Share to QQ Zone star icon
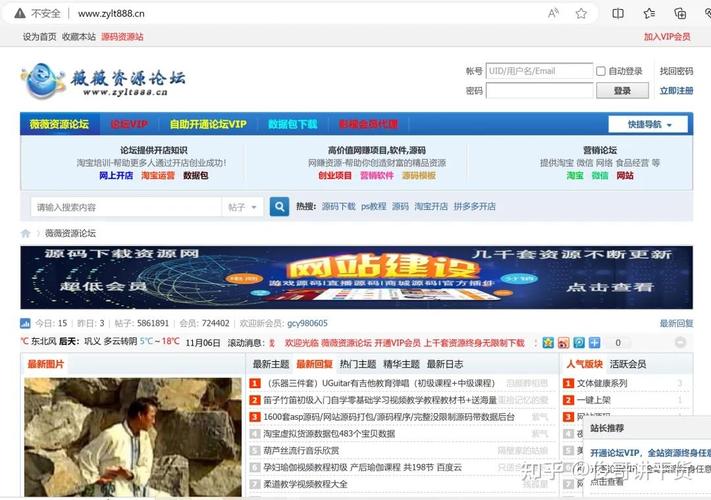The image size is (711, 500). click(548, 343)
